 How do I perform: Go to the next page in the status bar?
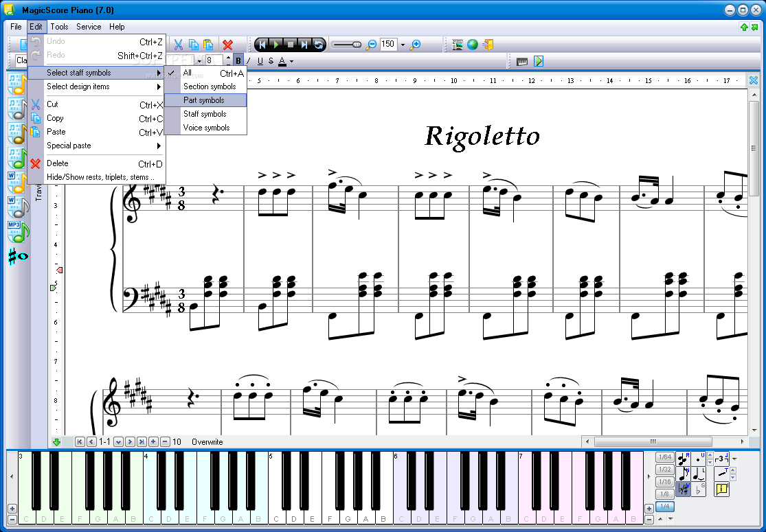[x=130, y=441]
